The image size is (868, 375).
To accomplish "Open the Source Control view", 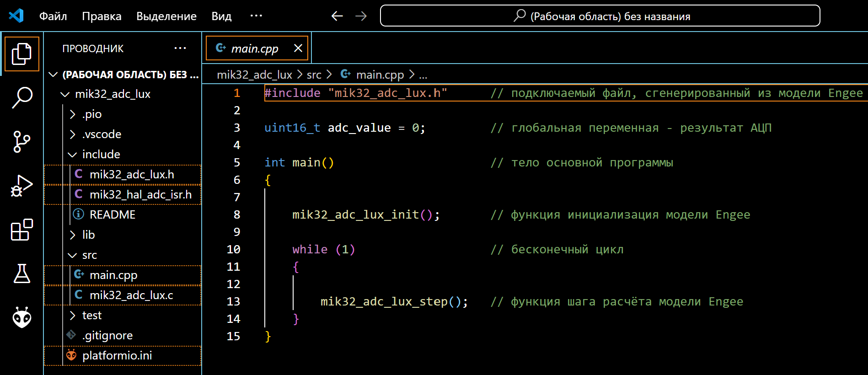I will coord(21,141).
